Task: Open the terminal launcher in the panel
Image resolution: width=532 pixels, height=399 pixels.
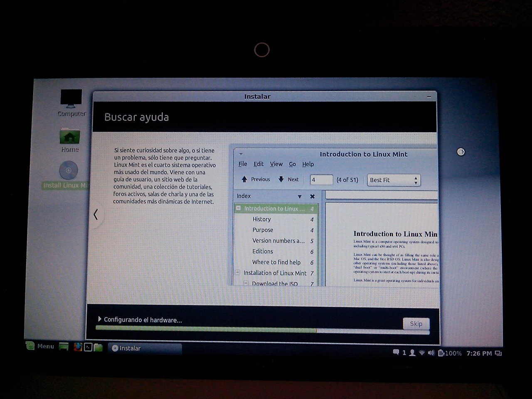Action: [88, 347]
